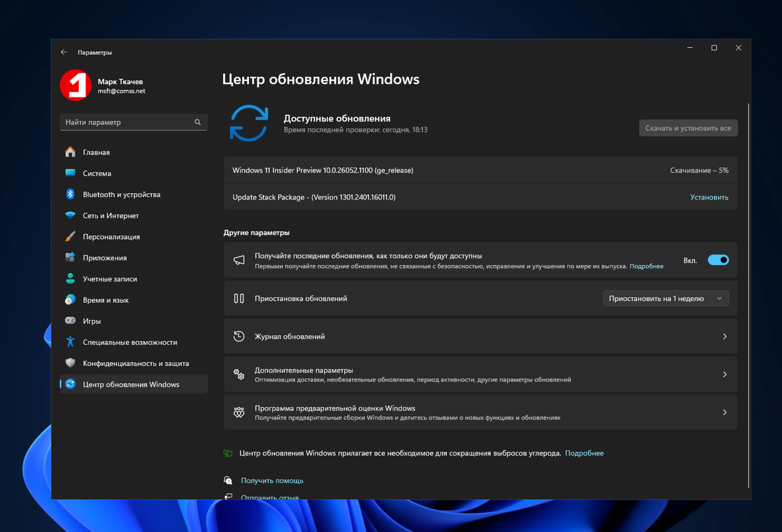Open Конфиденциальность и защита shield icon
Viewport: 782px width, 532px height.
[70, 363]
